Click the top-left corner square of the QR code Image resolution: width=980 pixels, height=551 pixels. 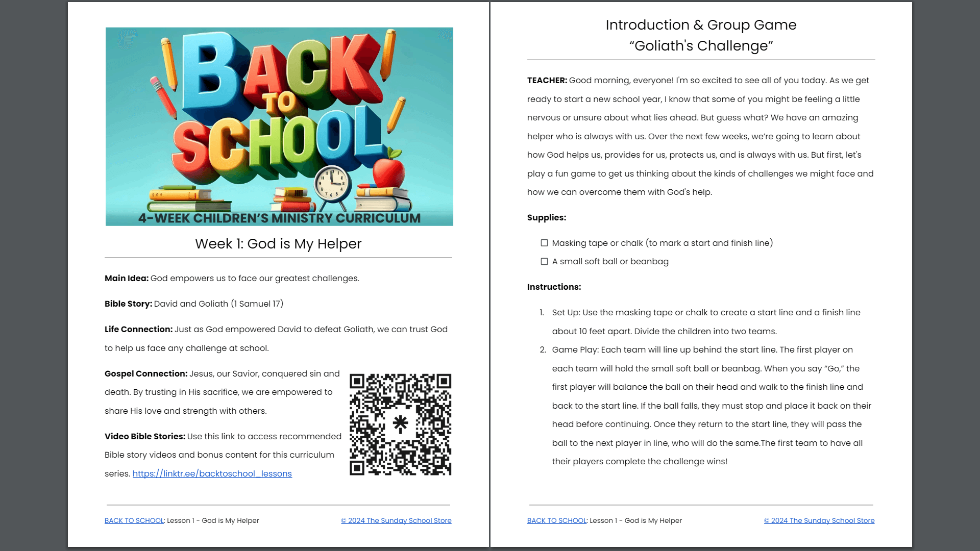point(357,381)
